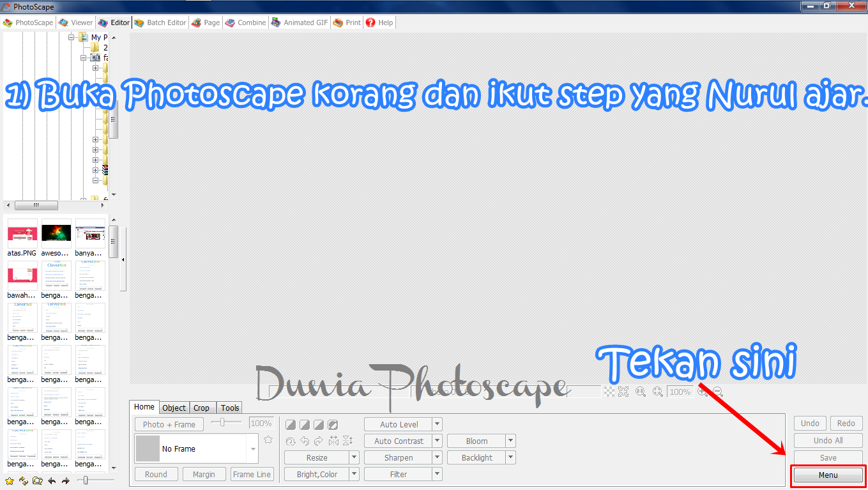
Task: Click the Round button
Action: [156, 474]
